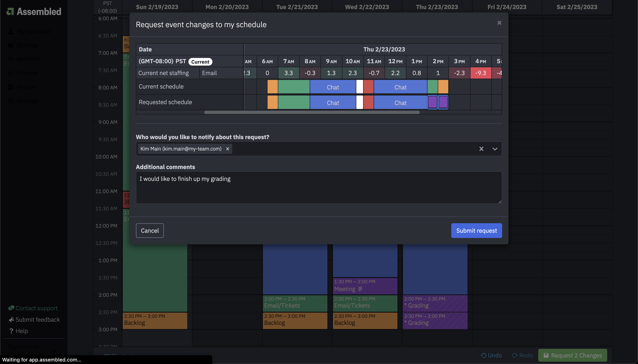Click the red block in Current schedule

point(368,87)
